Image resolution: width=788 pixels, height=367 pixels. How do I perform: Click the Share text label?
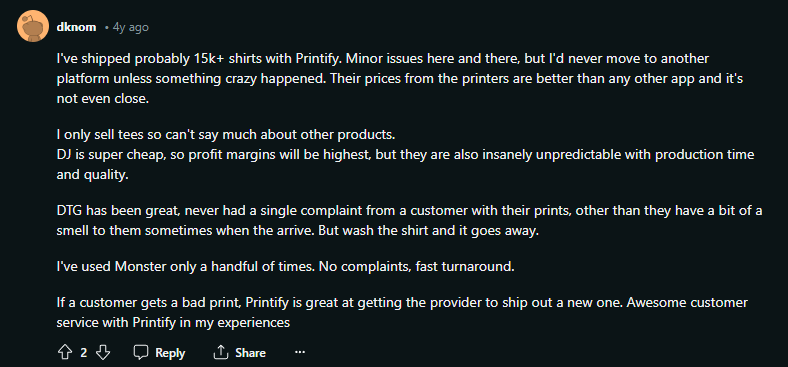pyautogui.click(x=250, y=353)
